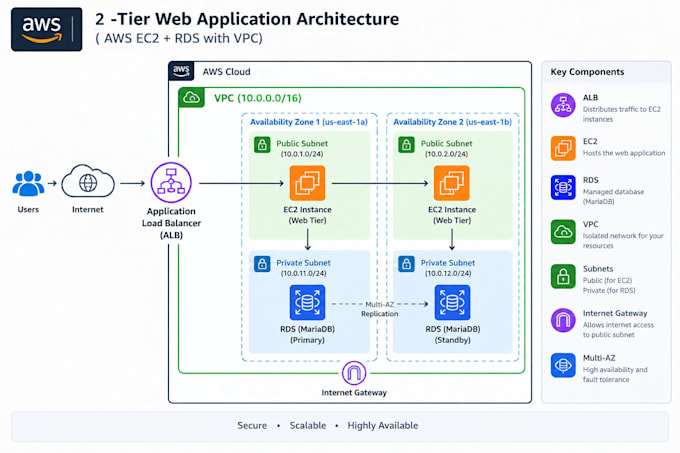This screenshot has height=453, width=680.
Task: Click the subtitle '( AWS EC2 + RDS with VPC)'
Action: (179, 38)
